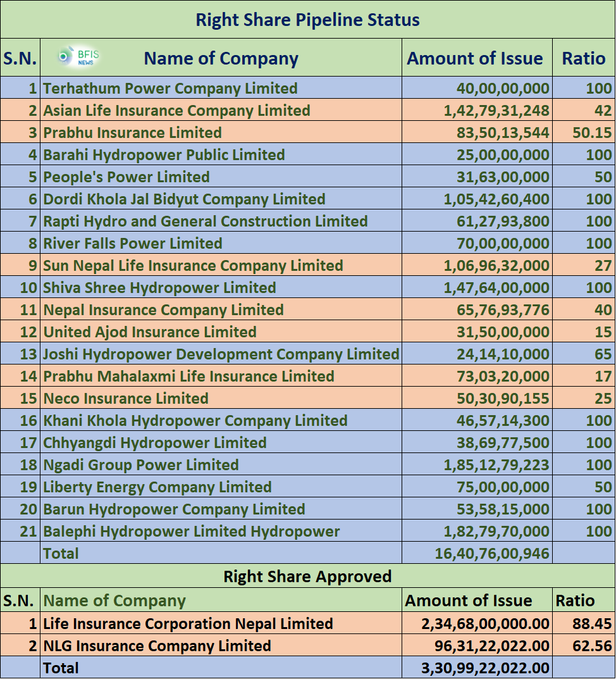Viewport: 616px width, 679px height.
Task: Select the amount 50,30,90,155
Action: 503,398
